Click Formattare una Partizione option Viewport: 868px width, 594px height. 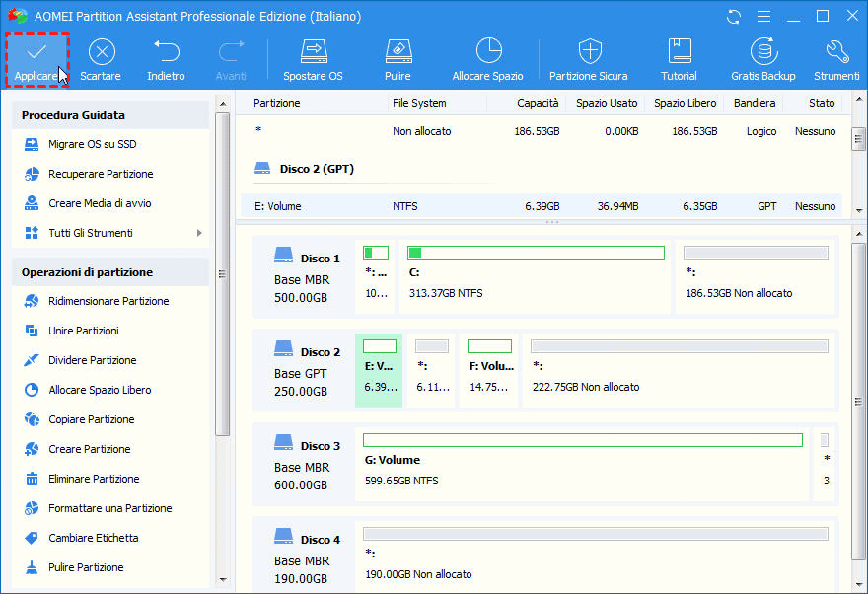tap(109, 508)
